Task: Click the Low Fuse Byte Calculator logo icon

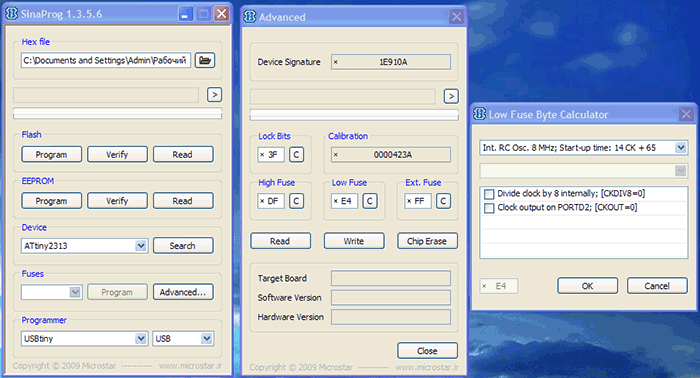Action: click(x=479, y=114)
